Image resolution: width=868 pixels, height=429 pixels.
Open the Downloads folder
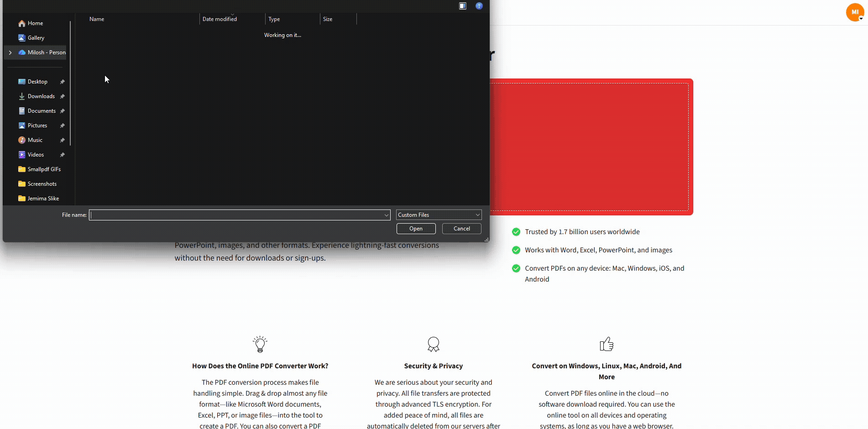pos(41,96)
